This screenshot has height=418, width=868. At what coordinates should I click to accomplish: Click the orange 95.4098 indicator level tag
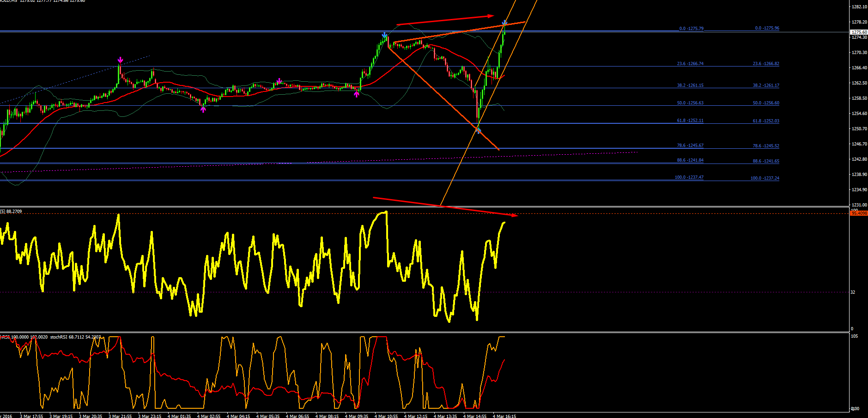pos(859,213)
